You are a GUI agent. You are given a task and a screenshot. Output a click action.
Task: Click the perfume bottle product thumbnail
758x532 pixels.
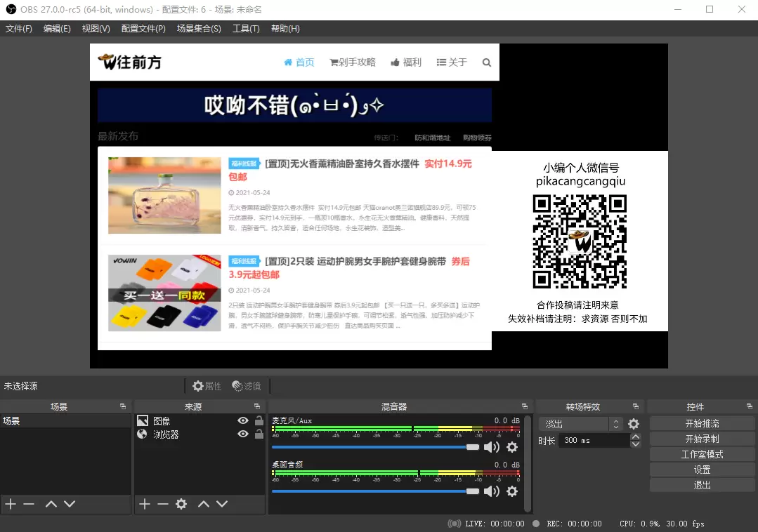coord(164,195)
